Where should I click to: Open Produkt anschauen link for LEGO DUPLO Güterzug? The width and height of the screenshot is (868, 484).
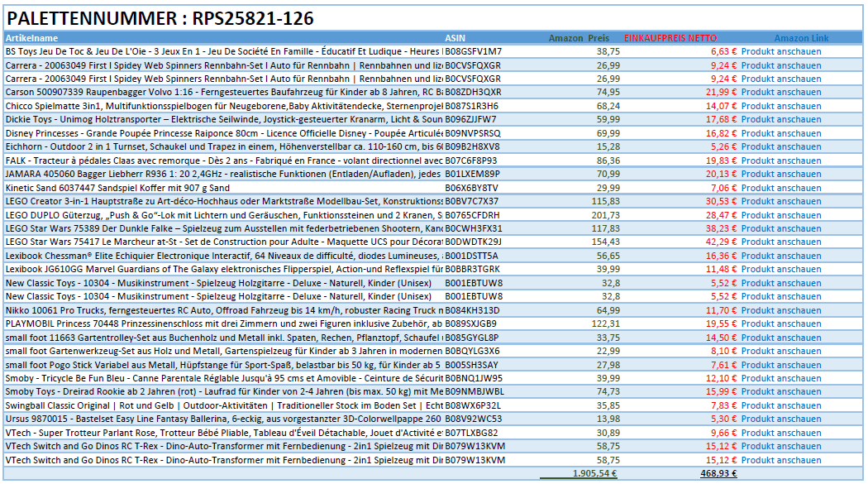(x=780, y=215)
